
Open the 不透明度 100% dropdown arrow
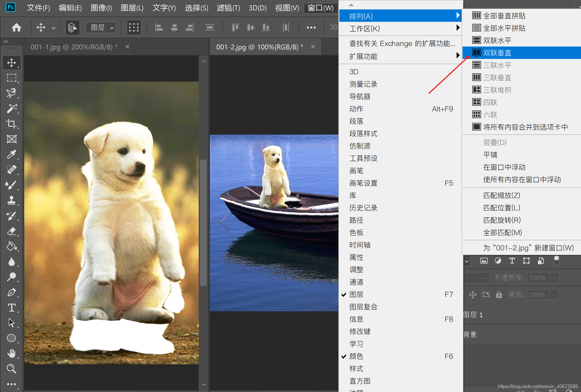554,278
